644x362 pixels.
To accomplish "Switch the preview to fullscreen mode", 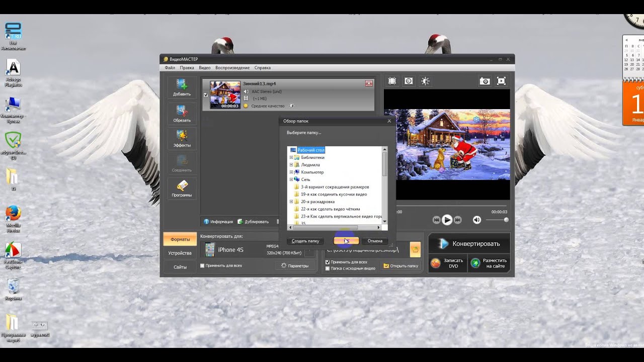I will [501, 81].
